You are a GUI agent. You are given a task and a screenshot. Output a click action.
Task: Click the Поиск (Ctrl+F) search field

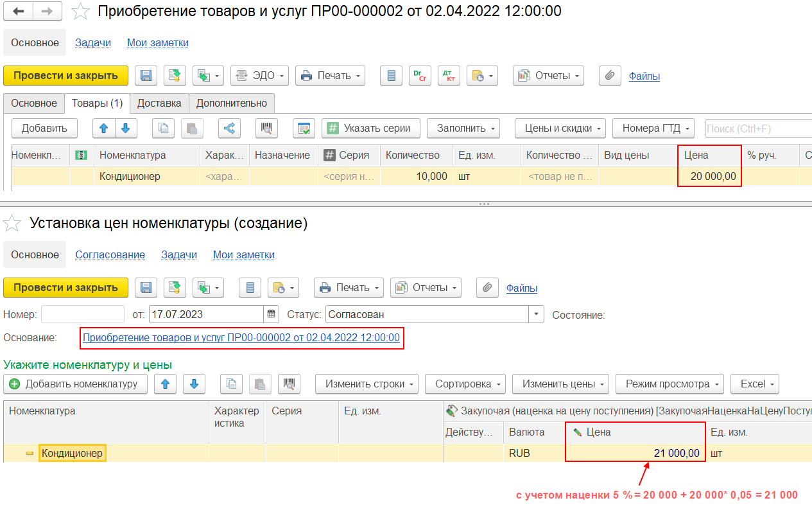coord(757,128)
